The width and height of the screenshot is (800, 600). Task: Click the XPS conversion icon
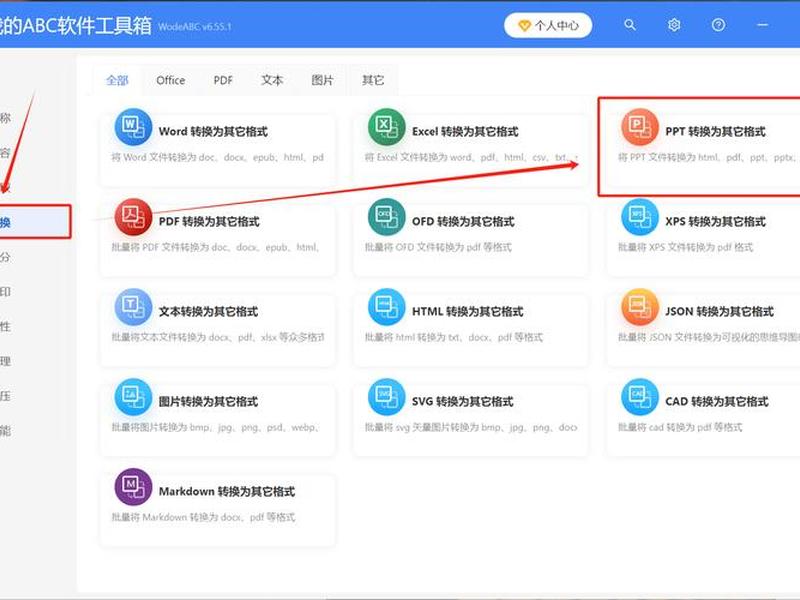pos(640,217)
